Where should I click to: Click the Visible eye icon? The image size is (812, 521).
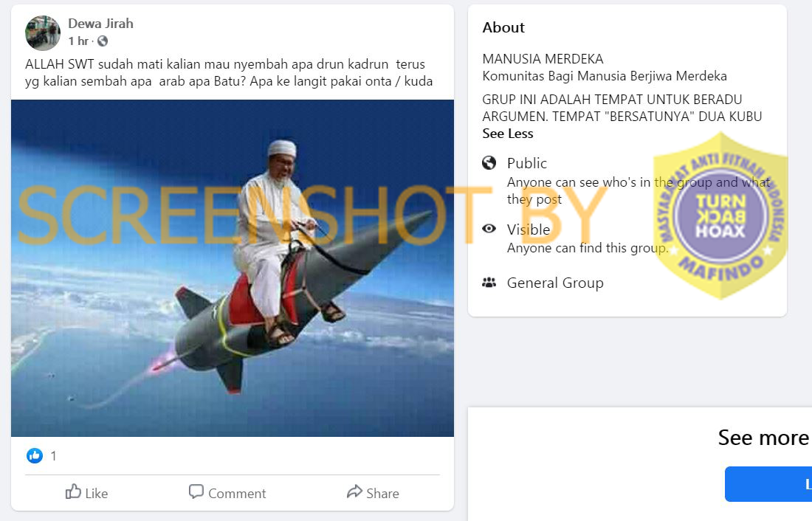(489, 228)
